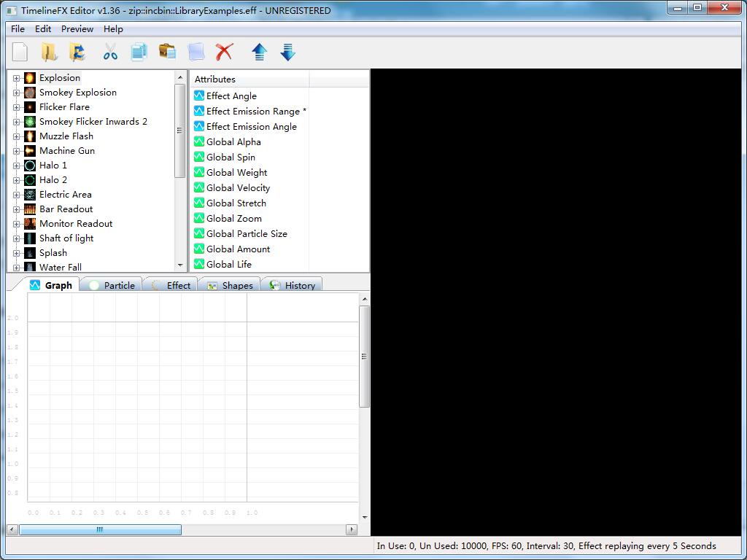This screenshot has height=560, width=747.
Task: Click the Attributes column header
Action: [251, 79]
